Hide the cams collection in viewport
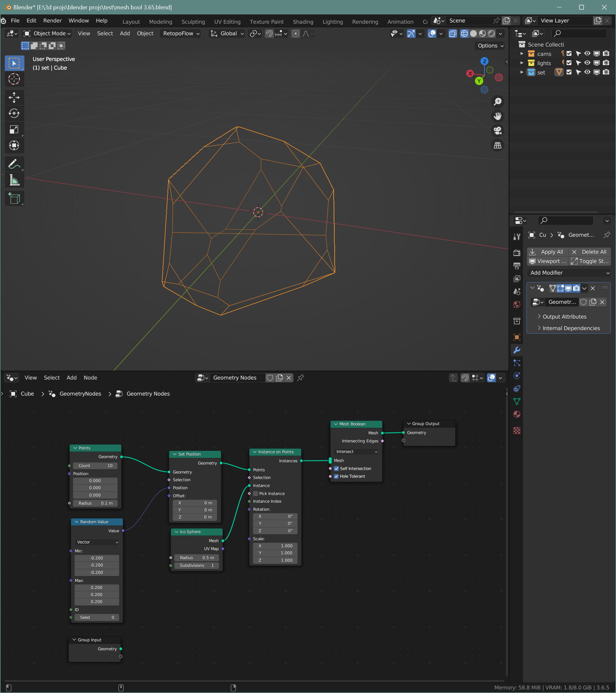 tap(587, 54)
